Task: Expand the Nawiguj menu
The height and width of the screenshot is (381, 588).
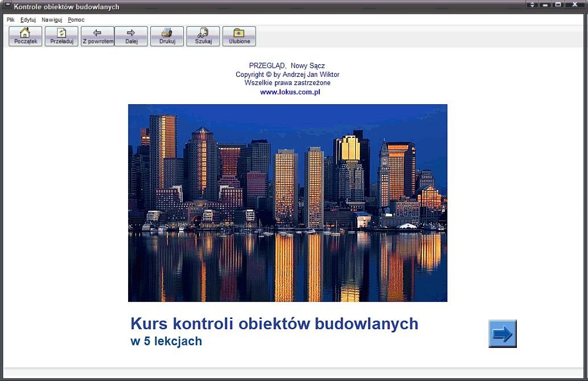Action: click(x=52, y=20)
